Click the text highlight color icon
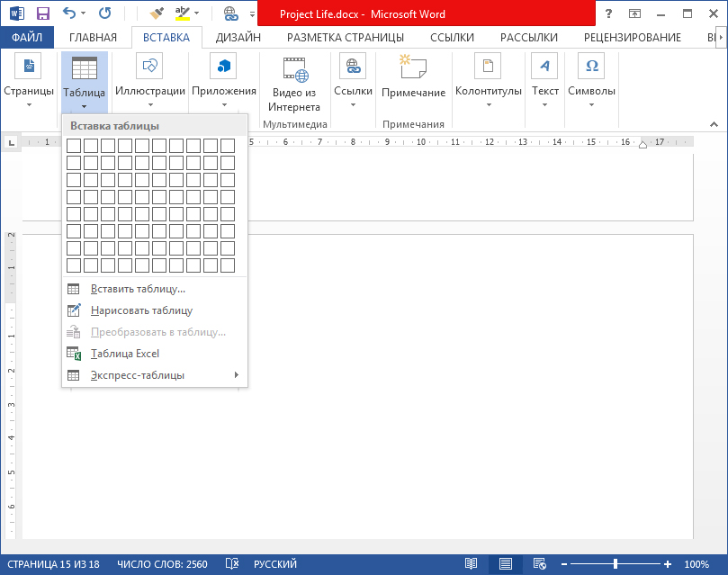The width and height of the screenshot is (728, 575). tap(183, 13)
